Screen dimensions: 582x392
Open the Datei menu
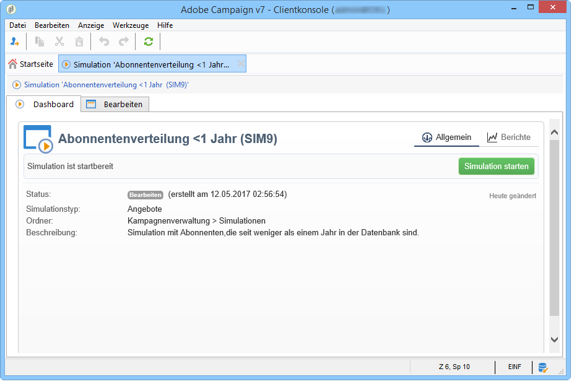point(17,25)
